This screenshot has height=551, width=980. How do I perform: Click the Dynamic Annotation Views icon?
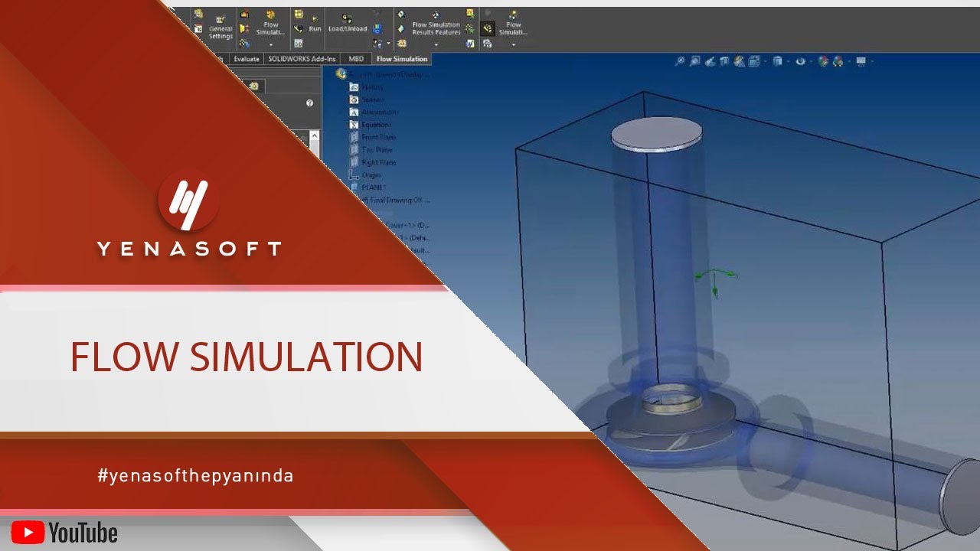740,61
